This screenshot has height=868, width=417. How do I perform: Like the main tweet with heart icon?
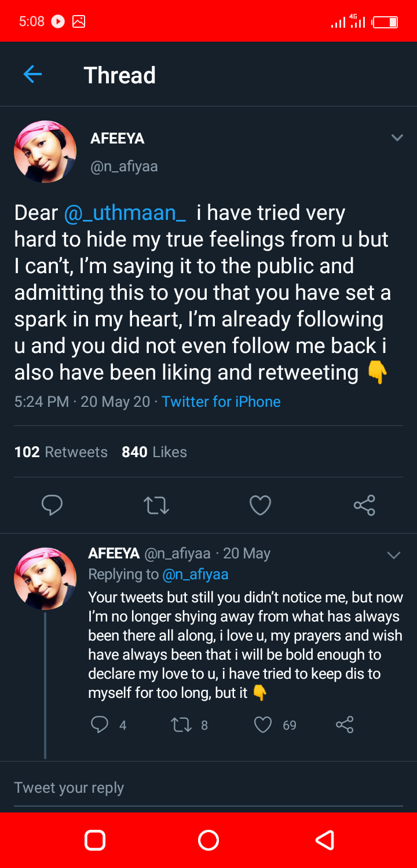(x=260, y=505)
